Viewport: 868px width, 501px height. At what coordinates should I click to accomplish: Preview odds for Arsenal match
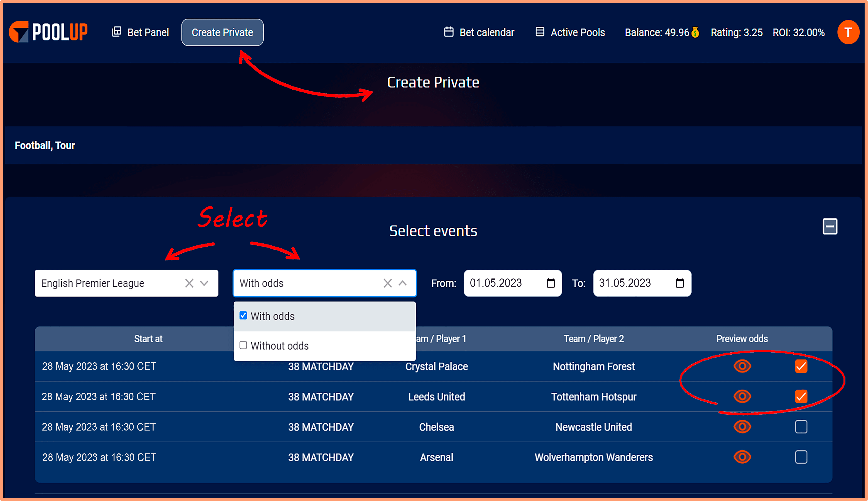(x=742, y=457)
